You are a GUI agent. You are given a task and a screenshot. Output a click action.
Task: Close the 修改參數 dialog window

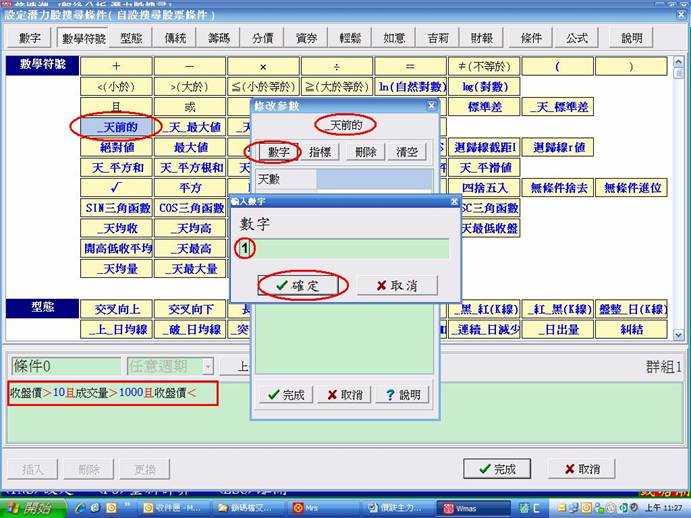pos(432,105)
